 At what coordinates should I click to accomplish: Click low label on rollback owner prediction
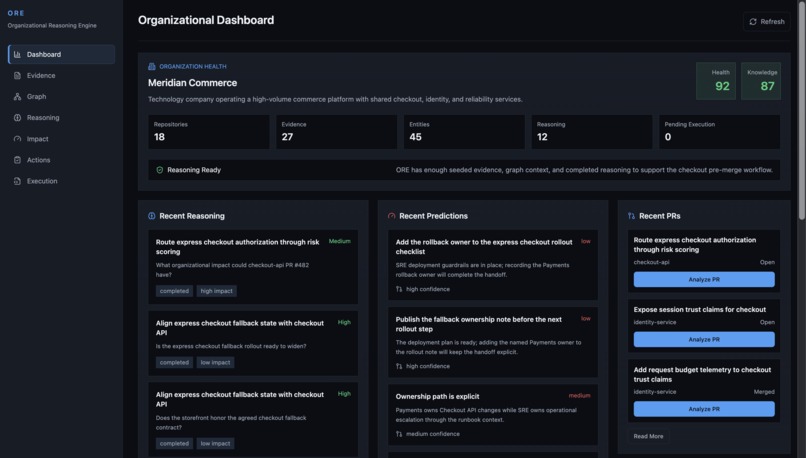(585, 241)
